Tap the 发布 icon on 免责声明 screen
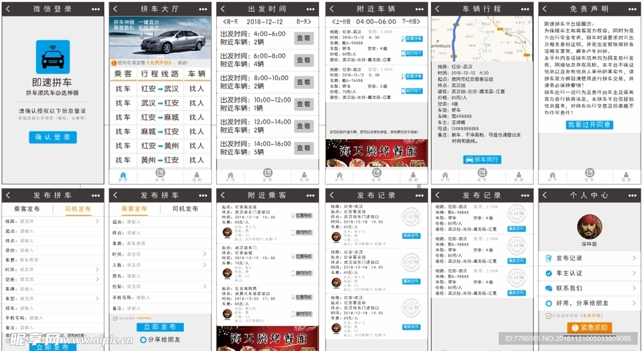This screenshot has height=351, width=644. 589,175
